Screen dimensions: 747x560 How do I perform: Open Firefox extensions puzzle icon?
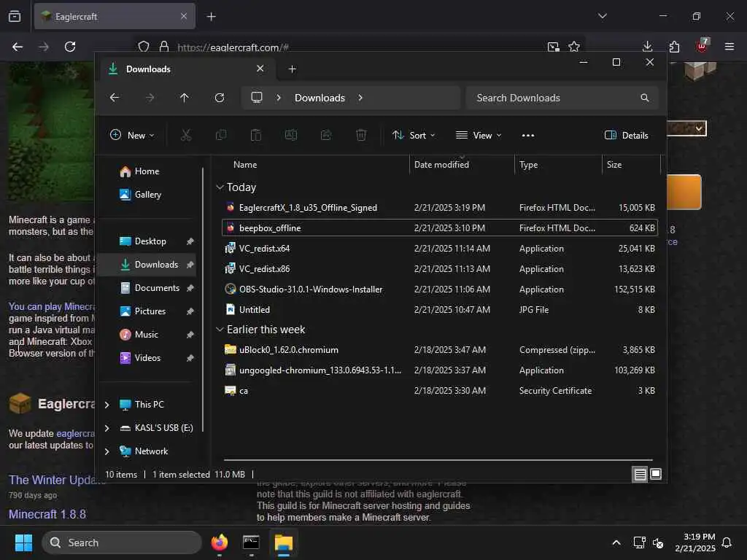point(674,47)
